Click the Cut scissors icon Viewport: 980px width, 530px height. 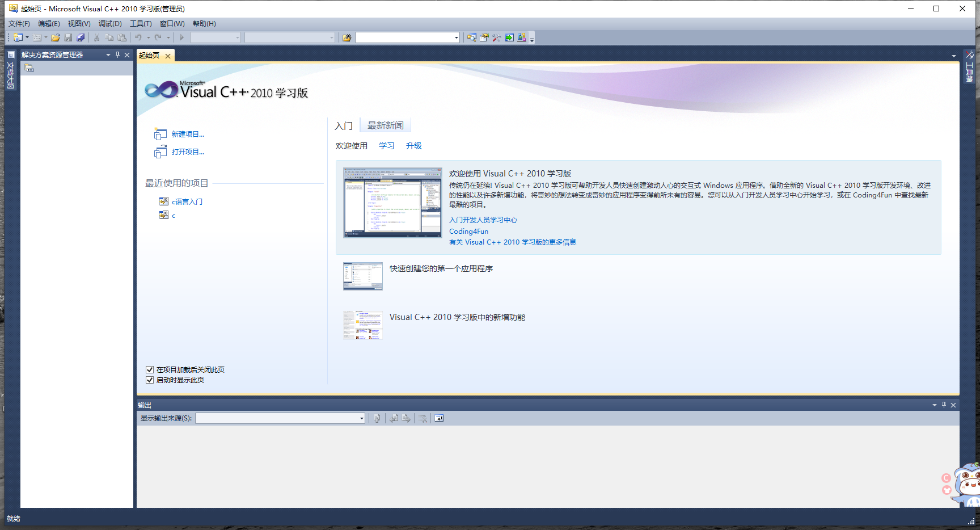click(97, 37)
